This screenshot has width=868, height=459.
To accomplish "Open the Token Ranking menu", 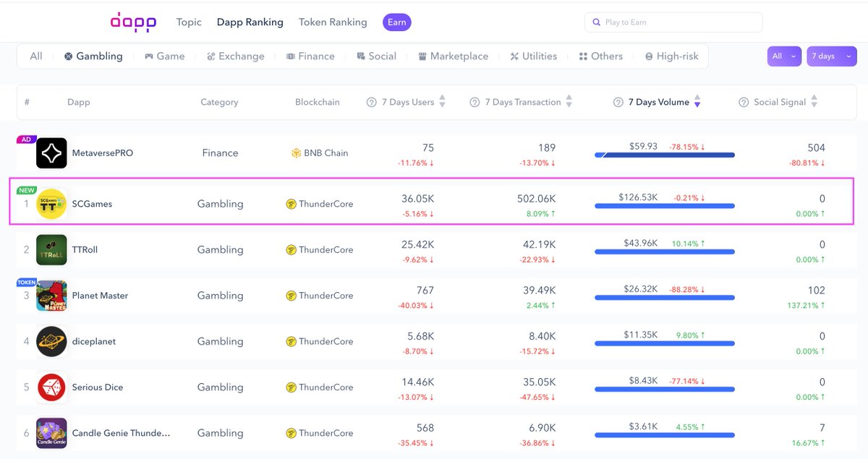I will 333,22.
